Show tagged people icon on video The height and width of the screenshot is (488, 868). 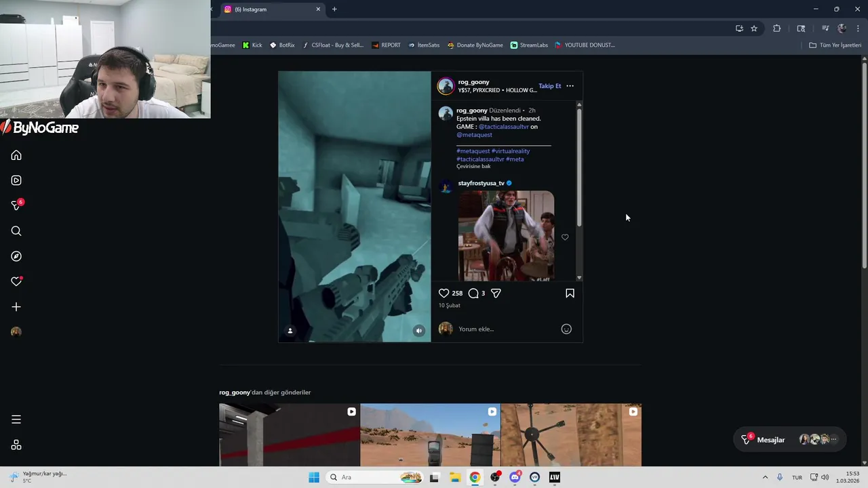(290, 331)
